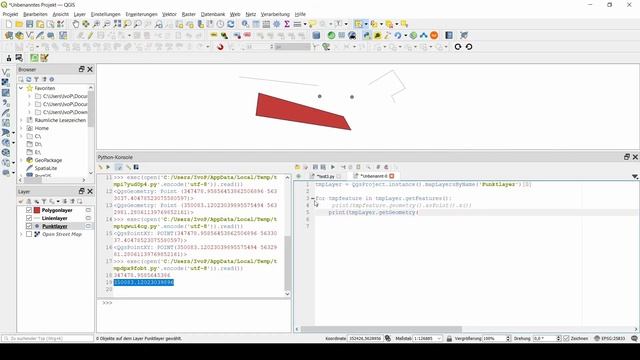
Task: Click the Open Project folder icon
Action: (19, 24)
